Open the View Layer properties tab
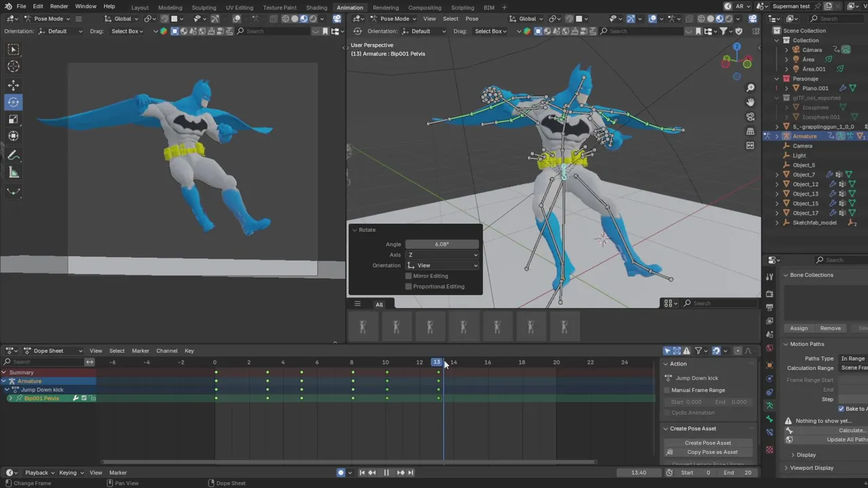The width and height of the screenshot is (868, 488). pyautogui.click(x=769, y=321)
